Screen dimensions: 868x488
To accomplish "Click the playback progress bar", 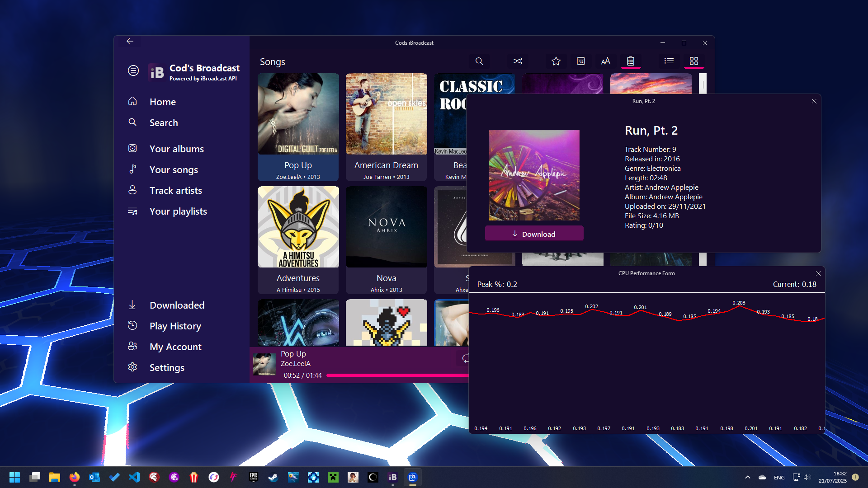I will click(x=397, y=375).
